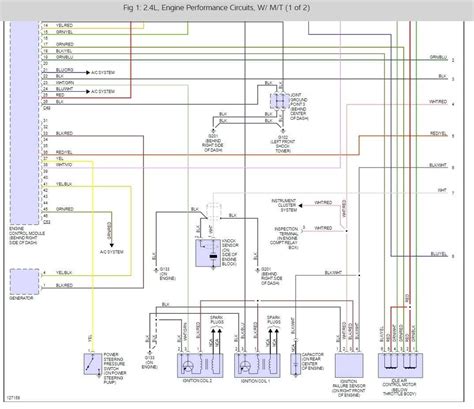Click the Joint Ground Point 3 connector
Viewport: 474px width, 409px height.
coord(280,101)
